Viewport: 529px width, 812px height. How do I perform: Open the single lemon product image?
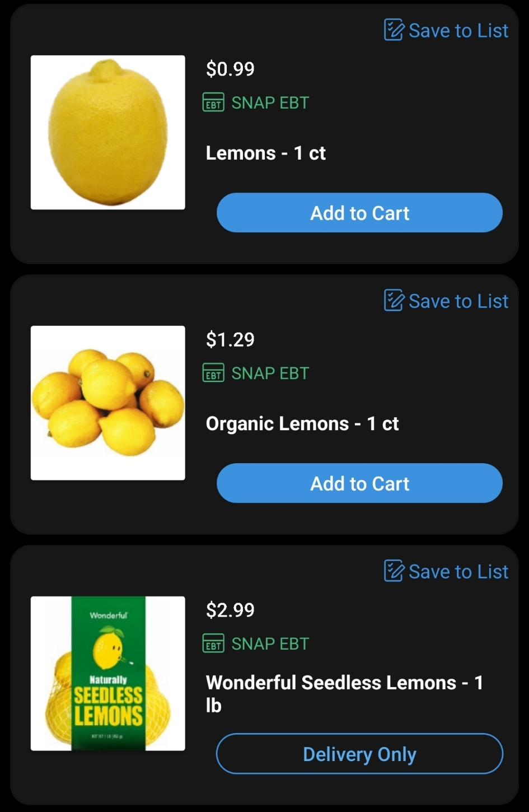(108, 132)
